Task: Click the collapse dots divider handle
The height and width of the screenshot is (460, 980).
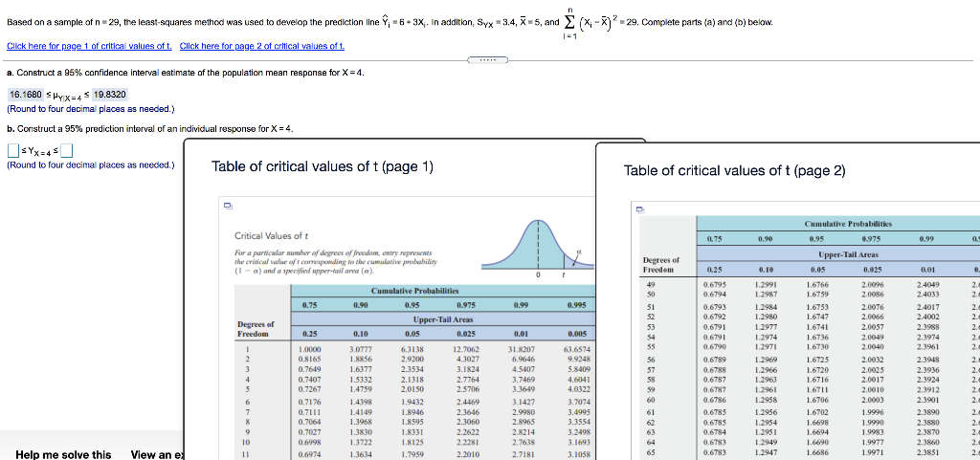Action: pos(486,60)
